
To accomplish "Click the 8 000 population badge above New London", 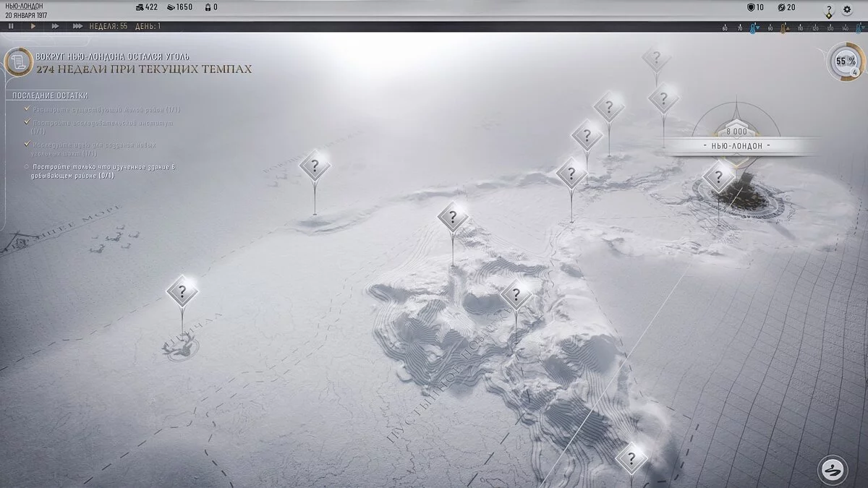I will point(736,132).
